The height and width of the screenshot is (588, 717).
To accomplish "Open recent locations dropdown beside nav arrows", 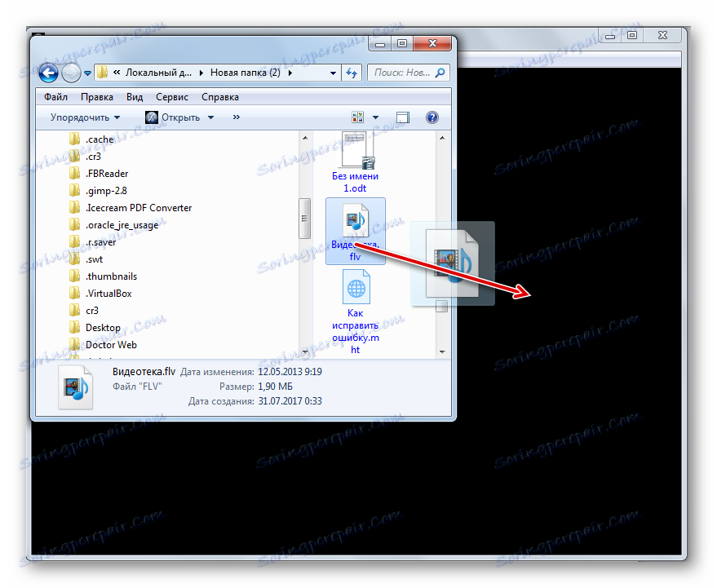I will point(87,73).
